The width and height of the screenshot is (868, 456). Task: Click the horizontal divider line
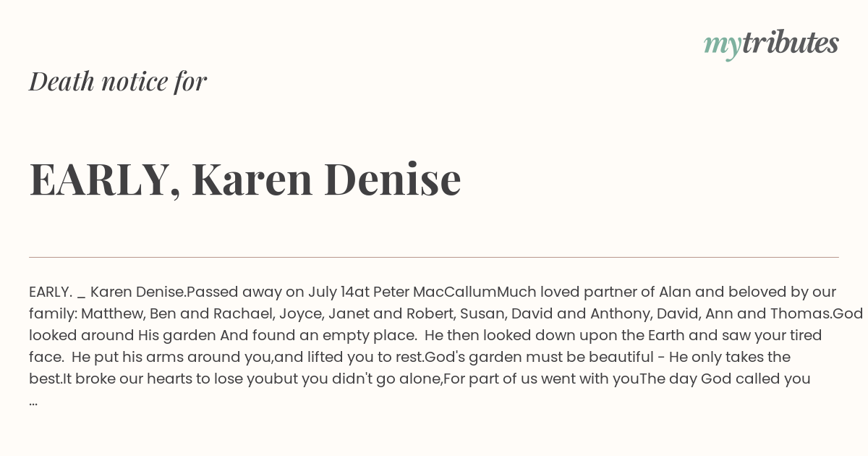434,257
